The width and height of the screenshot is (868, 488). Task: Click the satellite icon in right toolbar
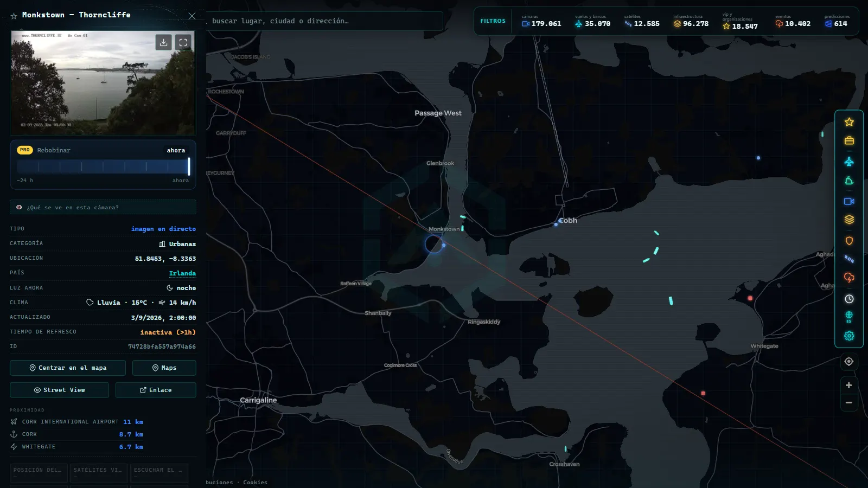(849, 259)
